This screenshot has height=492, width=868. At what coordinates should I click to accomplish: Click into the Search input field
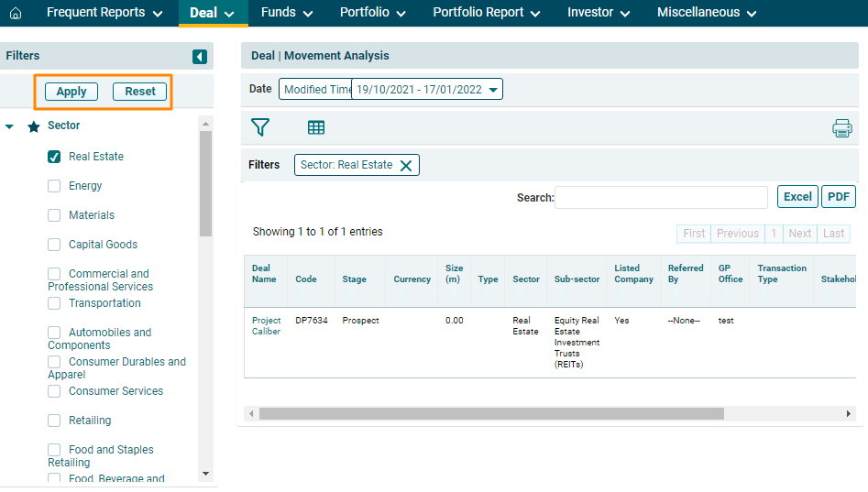click(661, 198)
